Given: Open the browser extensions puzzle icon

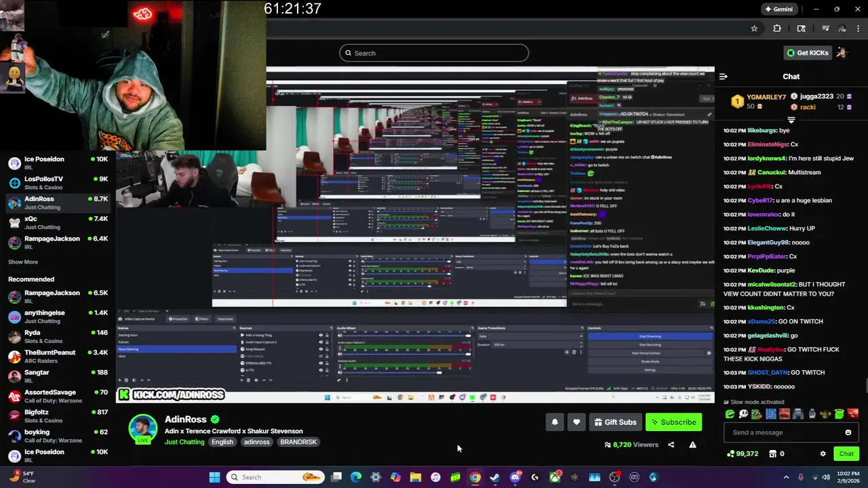Looking at the screenshot, I should [x=777, y=28].
